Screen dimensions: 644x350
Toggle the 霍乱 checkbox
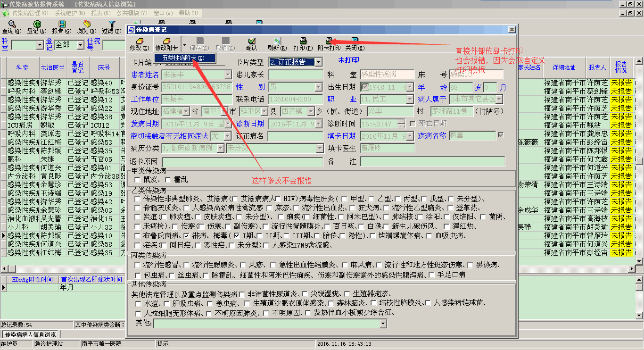168,180
